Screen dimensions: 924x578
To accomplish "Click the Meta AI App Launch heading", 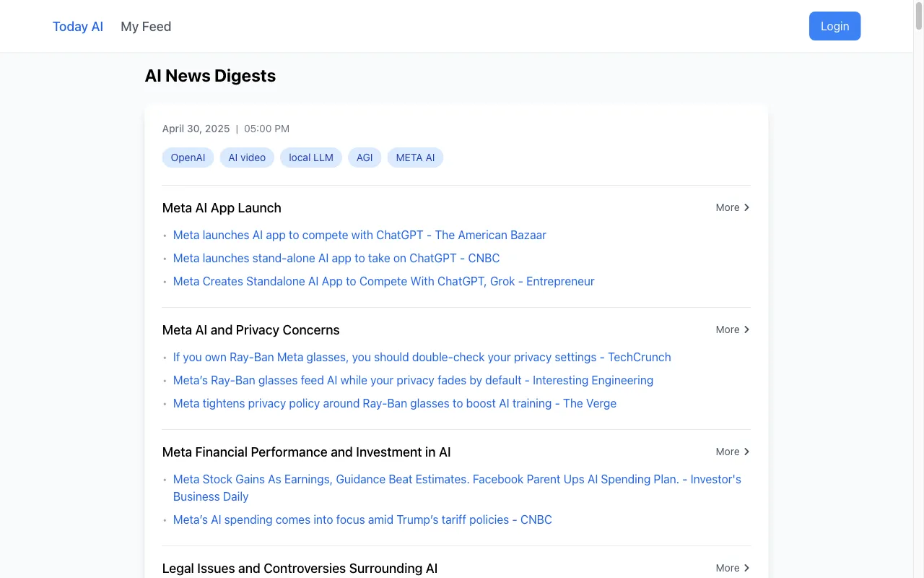I will [x=222, y=208].
